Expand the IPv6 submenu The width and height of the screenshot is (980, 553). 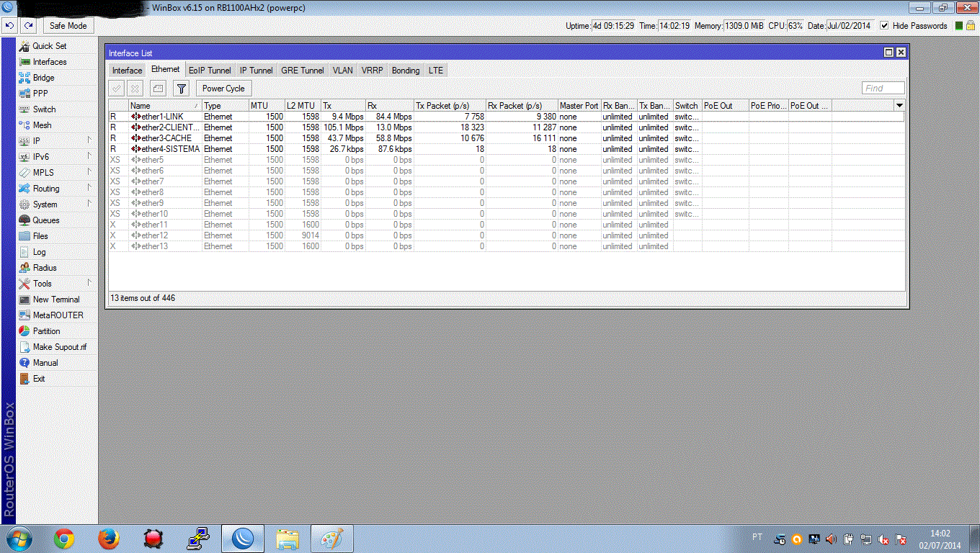[56, 157]
